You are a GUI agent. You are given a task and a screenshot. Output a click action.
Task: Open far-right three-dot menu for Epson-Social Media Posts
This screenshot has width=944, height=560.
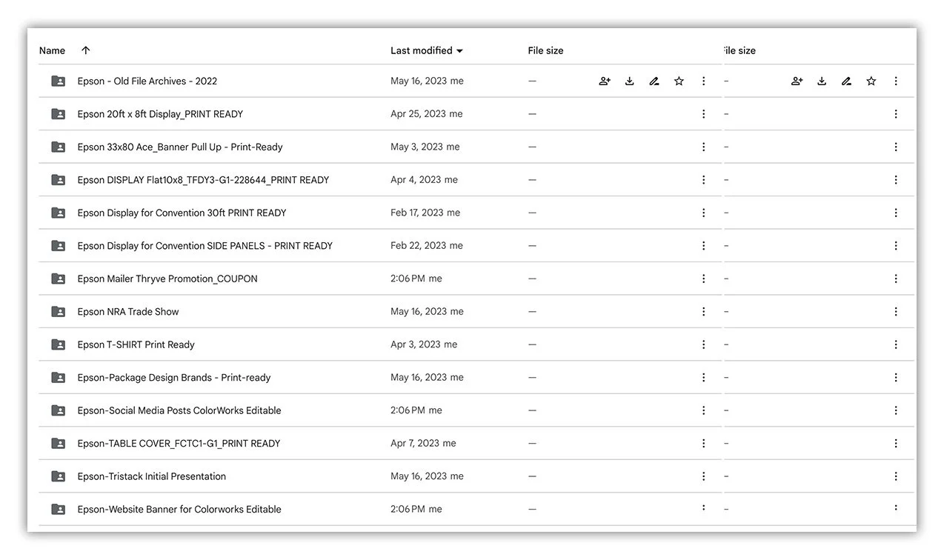click(896, 410)
